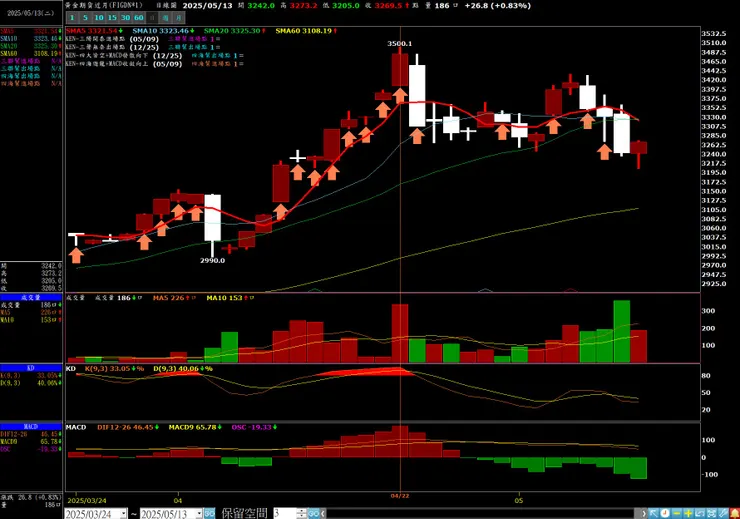This screenshot has height=519, width=740.
Task: Switch to 30-minute timeframe
Action: point(125,17)
